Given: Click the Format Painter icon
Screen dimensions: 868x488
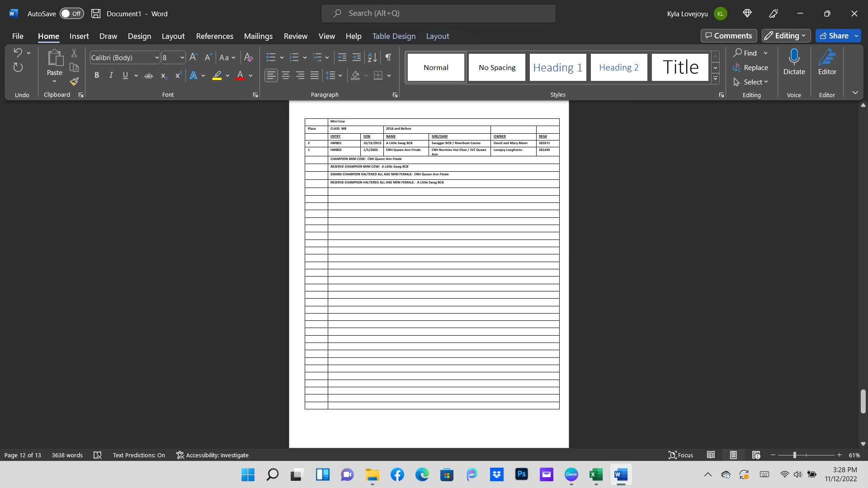Looking at the screenshot, I should [74, 82].
